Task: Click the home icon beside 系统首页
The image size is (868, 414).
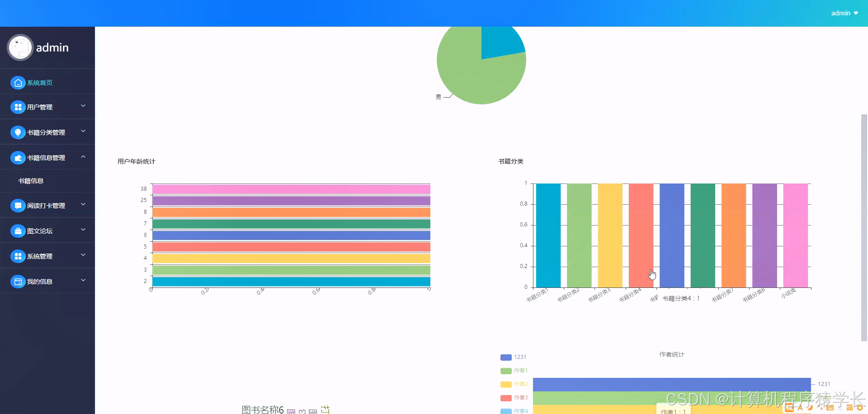Action: click(x=18, y=83)
